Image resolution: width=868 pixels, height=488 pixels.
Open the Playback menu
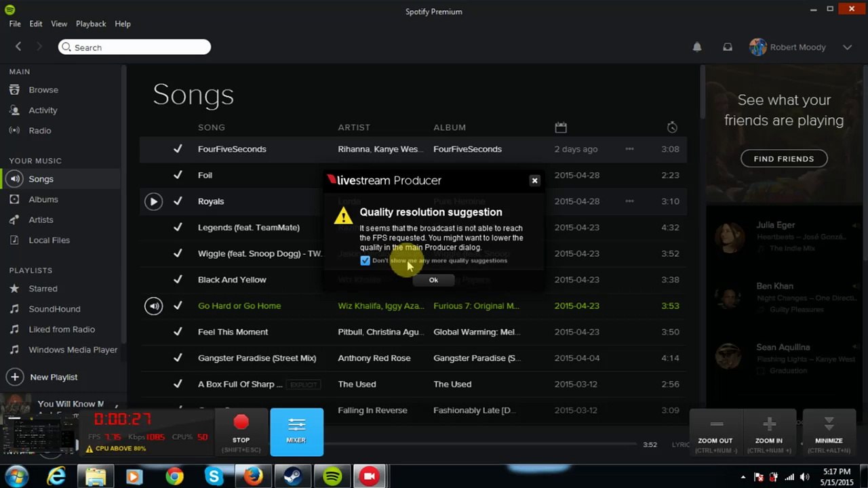[x=91, y=24]
